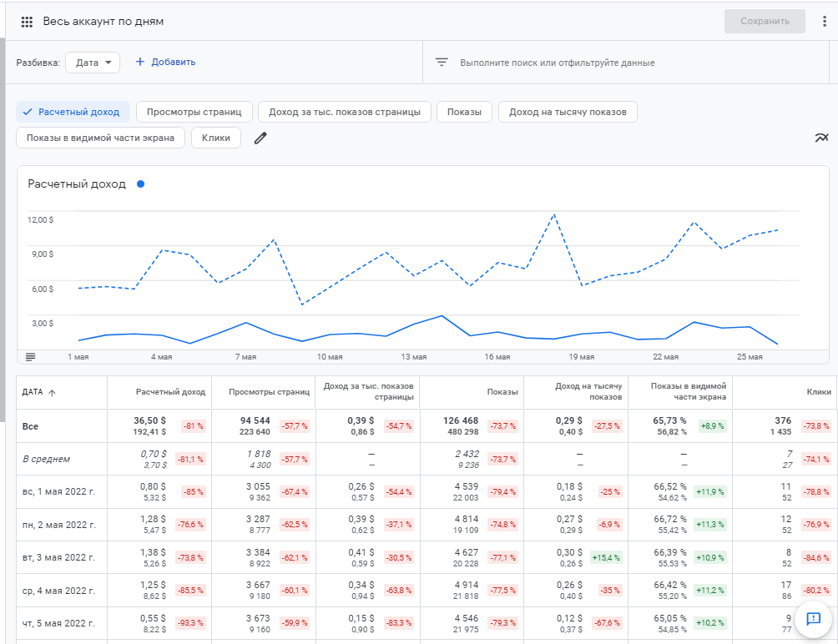
Task: Click the blue Расчетный доход legend dot
Action: (140, 184)
